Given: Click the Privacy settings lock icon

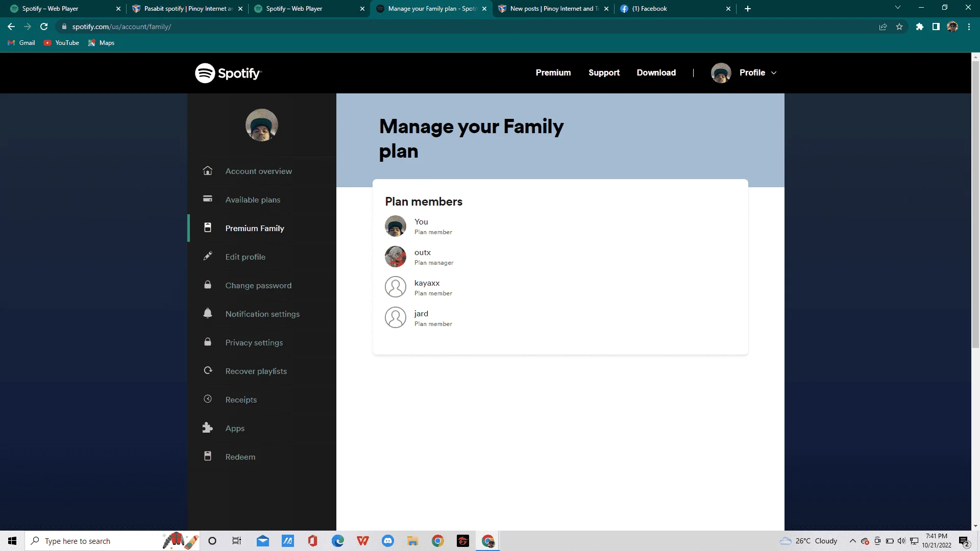Looking at the screenshot, I should tap(208, 342).
